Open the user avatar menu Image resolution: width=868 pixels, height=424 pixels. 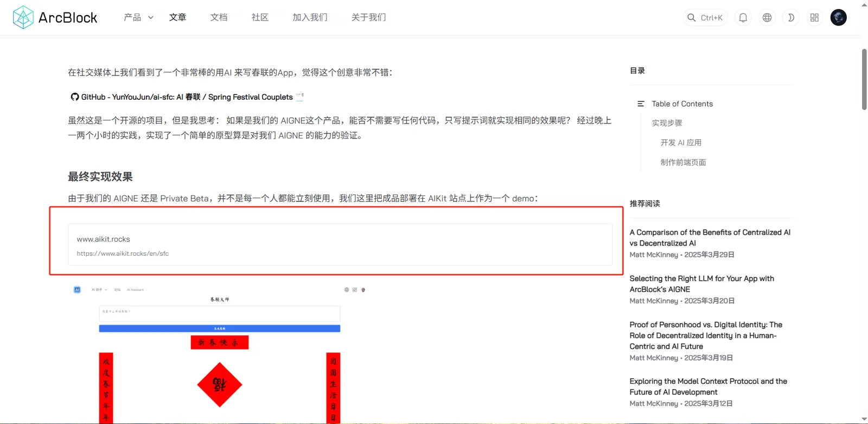[x=838, y=17]
